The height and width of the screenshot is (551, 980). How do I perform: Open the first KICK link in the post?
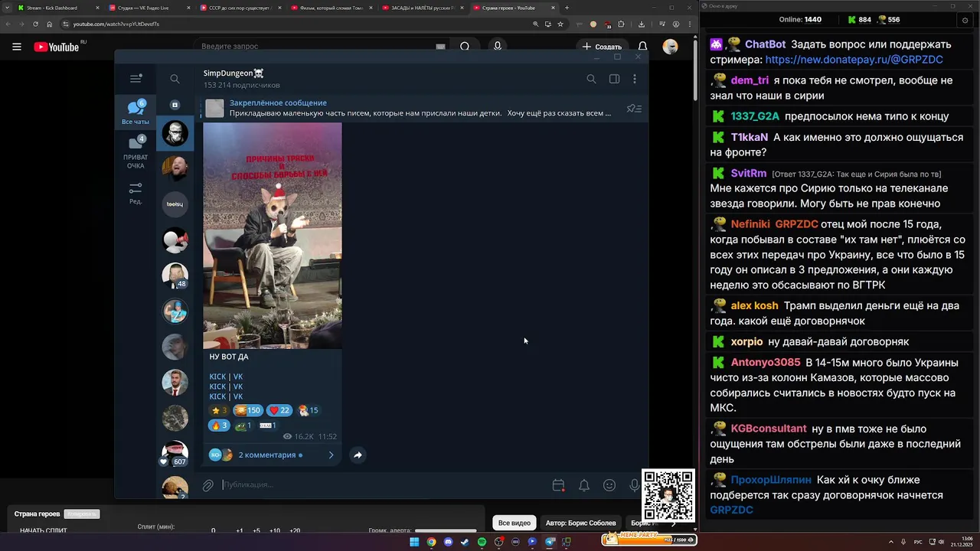[x=217, y=377]
